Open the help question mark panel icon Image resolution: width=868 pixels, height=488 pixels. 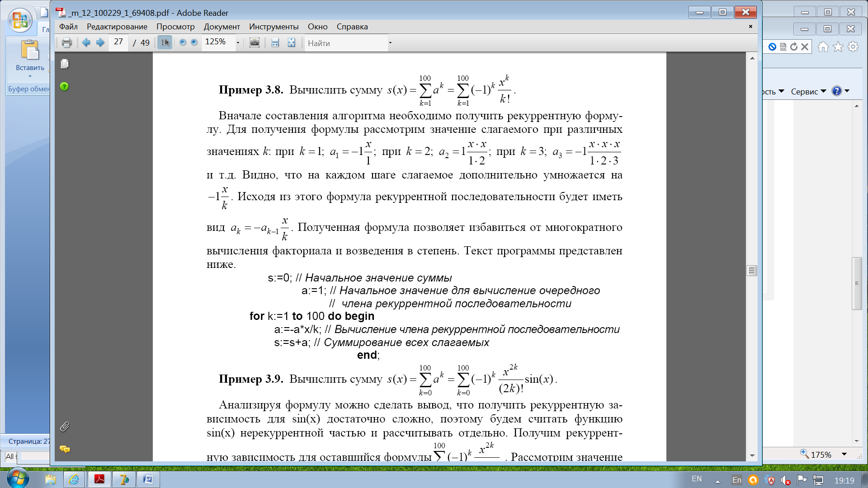(64, 86)
